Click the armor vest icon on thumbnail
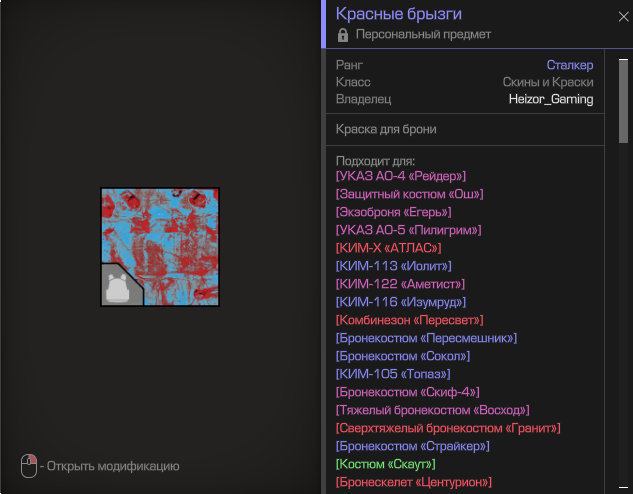Viewport: 633px width, 494px height. coord(117,288)
